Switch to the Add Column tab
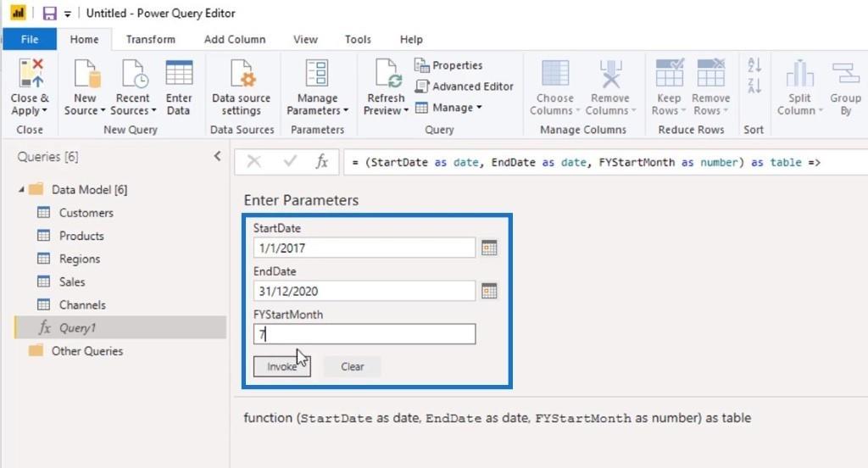 (x=235, y=39)
